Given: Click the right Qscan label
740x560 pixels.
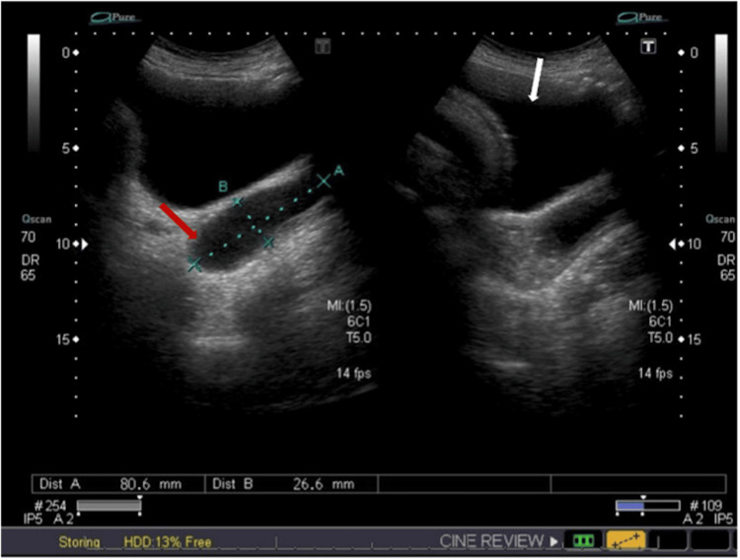Looking at the screenshot, I should (720, 219).
